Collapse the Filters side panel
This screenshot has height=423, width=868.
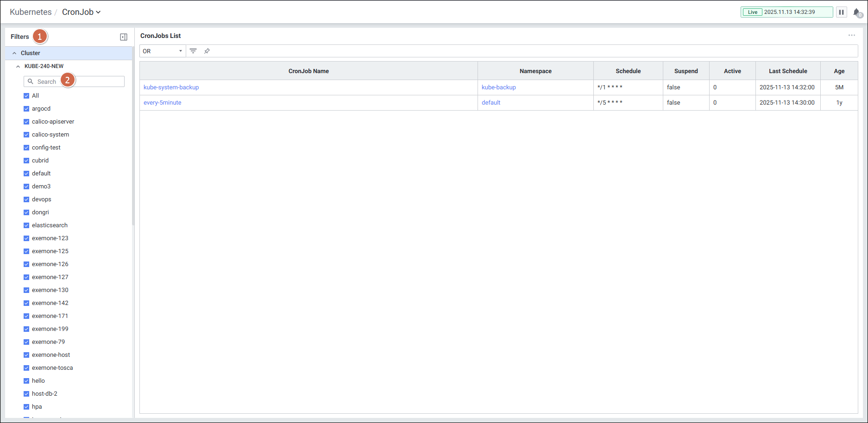tap(124, 37)
